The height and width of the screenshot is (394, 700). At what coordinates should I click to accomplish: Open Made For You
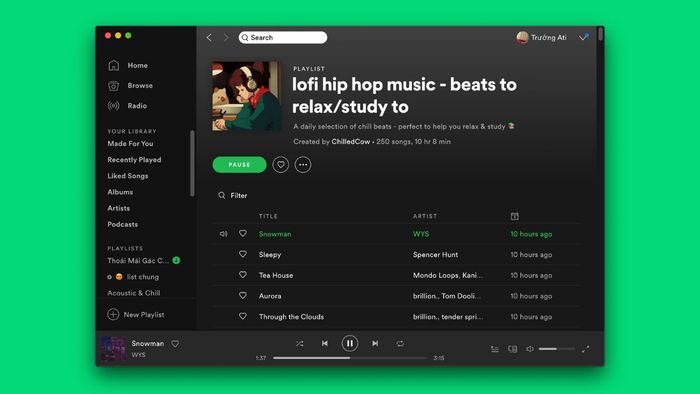pyautogui.click(x=130, y=144)
